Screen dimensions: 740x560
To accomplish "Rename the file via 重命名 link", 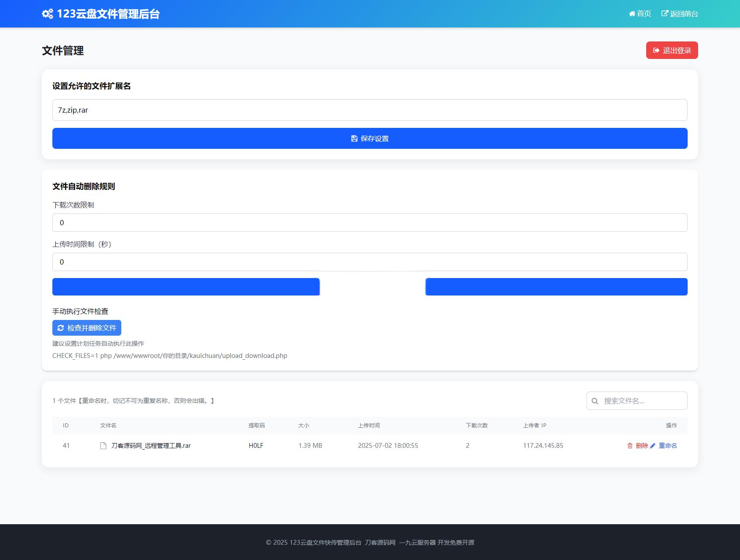I will (664, 446).
